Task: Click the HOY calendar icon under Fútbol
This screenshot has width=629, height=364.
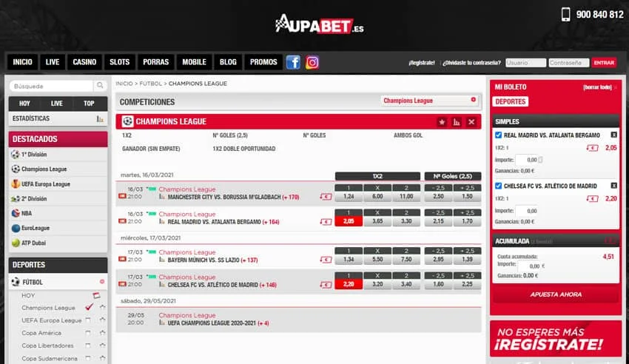Action: 96,295
